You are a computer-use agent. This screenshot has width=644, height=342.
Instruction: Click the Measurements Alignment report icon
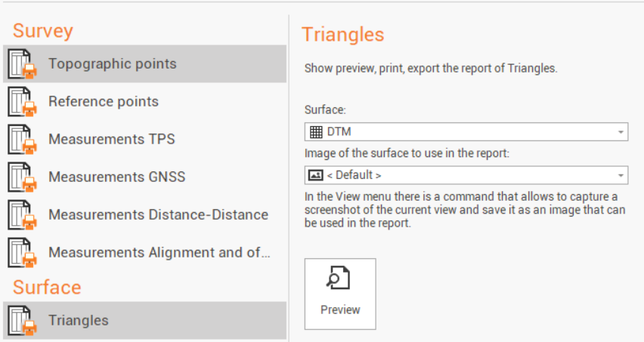(23, 253)
